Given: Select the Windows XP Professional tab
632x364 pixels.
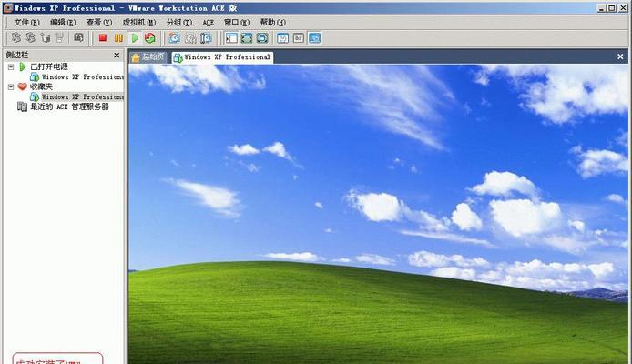Looking at the screenshot, I should [x=222, y=57].
